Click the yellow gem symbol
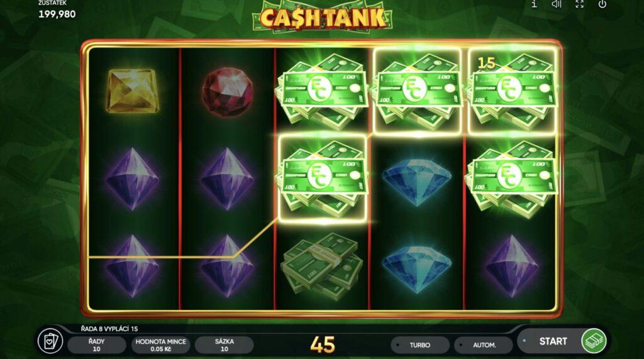 (x=132, y=91)
